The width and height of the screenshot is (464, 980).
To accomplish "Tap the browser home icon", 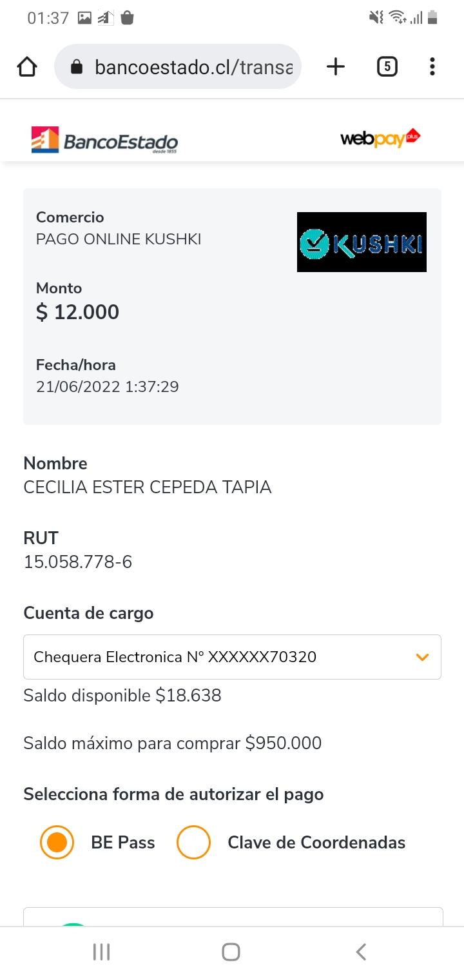I will pyautogui.click(x=27, y=66).
